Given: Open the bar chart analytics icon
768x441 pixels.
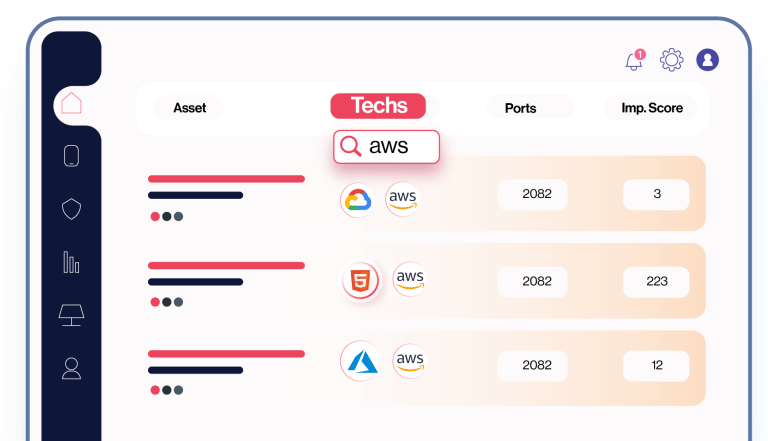Looking at the screenshot, I should (71, 262).
